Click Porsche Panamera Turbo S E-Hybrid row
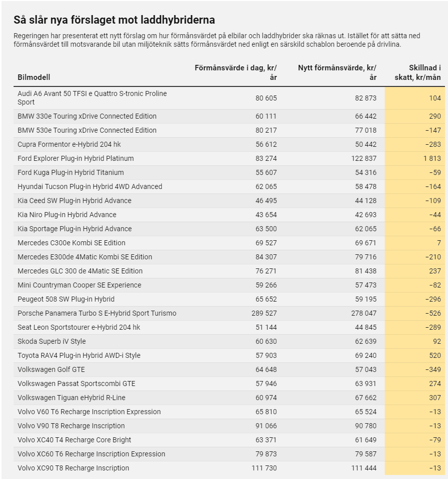The image size is (448, 479). click(x=229, y=314)
